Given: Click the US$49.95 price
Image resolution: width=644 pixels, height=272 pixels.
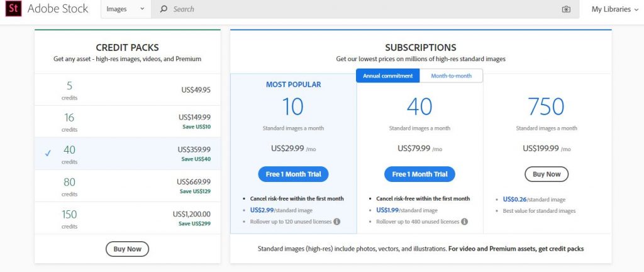Looking at the screenshot, I should click(196, 89).
